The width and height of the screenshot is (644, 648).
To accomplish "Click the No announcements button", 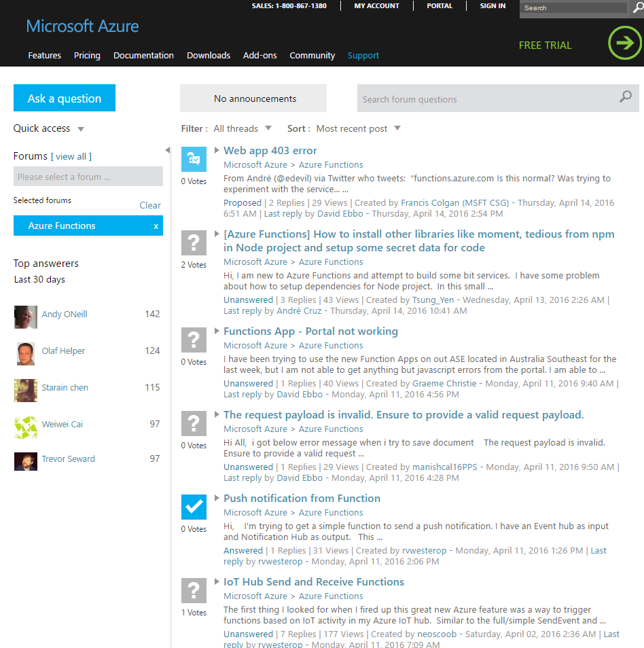I will point(253,98).
